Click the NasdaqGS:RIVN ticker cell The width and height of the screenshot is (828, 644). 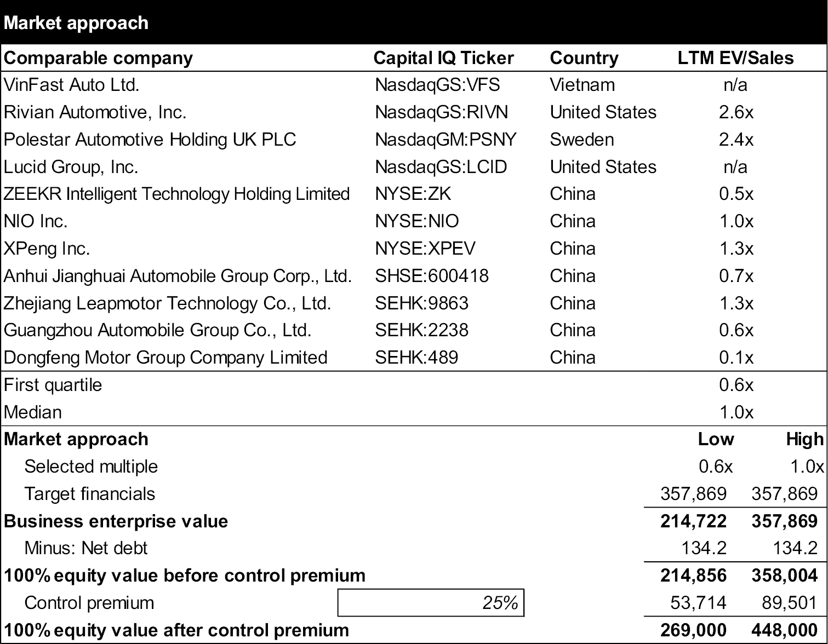[x=442, y=112]
